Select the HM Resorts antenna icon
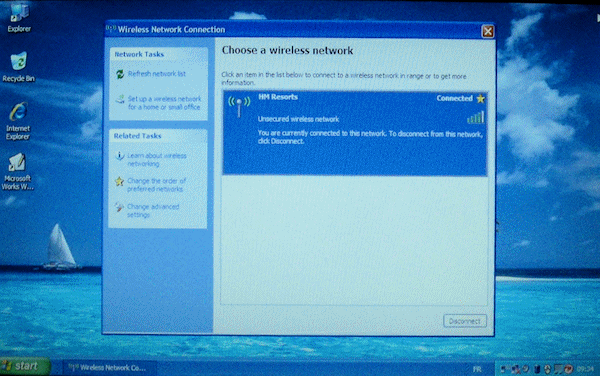 pos(239,106)
